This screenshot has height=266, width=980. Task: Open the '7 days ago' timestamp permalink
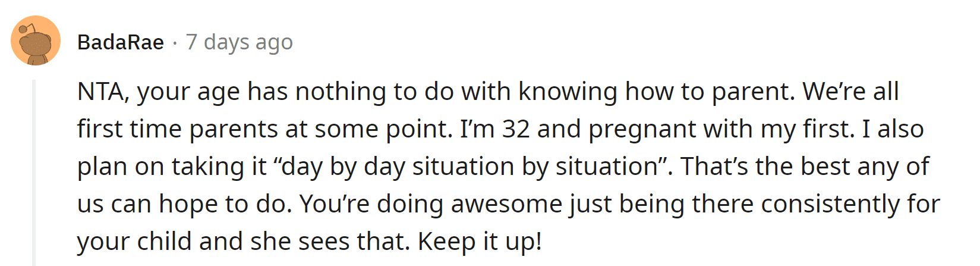240,42
